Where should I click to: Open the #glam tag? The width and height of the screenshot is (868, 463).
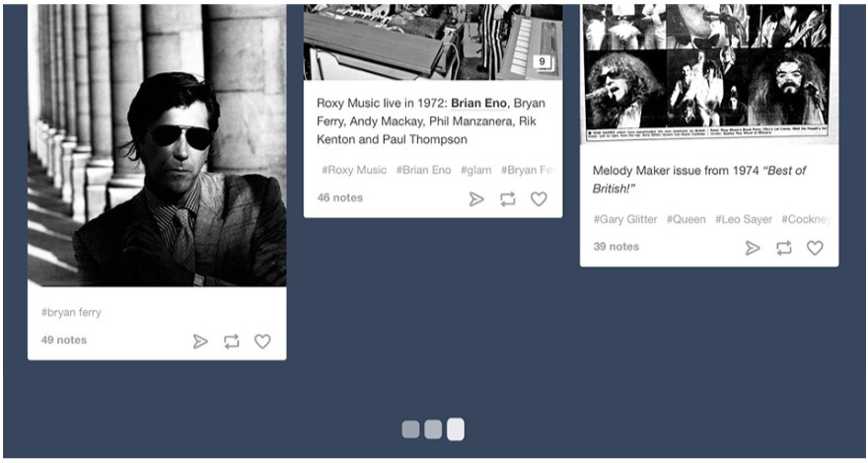click(476, 170)
